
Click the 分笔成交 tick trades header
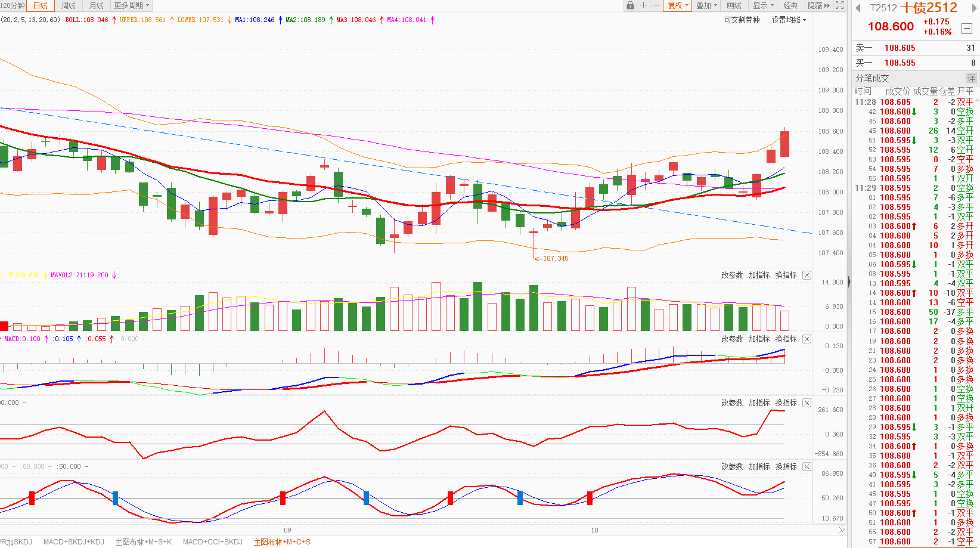click(x=872, y=78)
